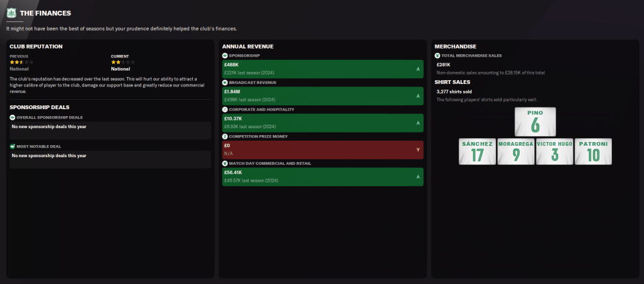Click the club crest beside The Finances
Image resolution: width=644 pixels, height=284 pixels.
11,13
